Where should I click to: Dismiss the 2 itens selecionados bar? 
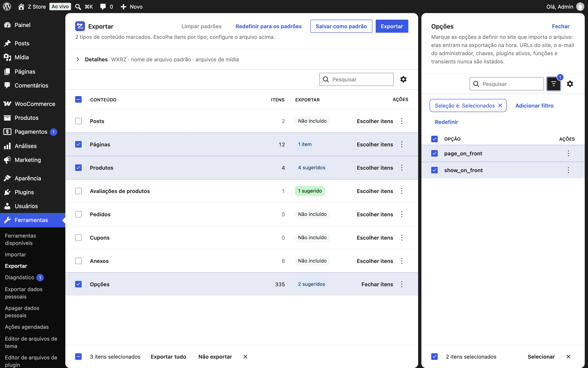(568, 357)
